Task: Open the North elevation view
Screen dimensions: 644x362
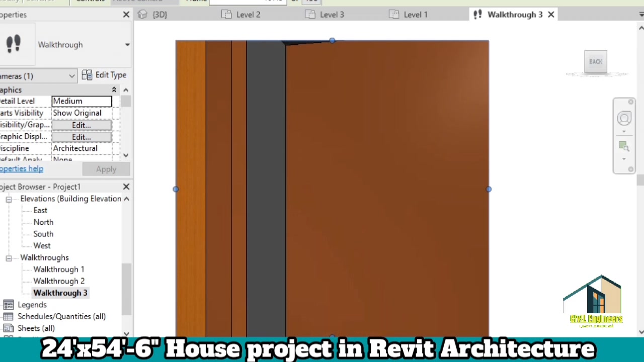Action: click(43, 222)
